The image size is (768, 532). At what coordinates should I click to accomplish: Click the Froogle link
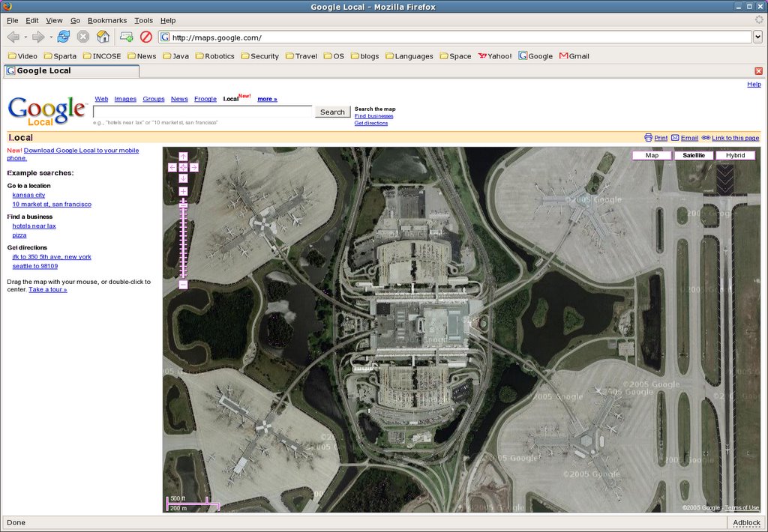[x=205, y=99]
